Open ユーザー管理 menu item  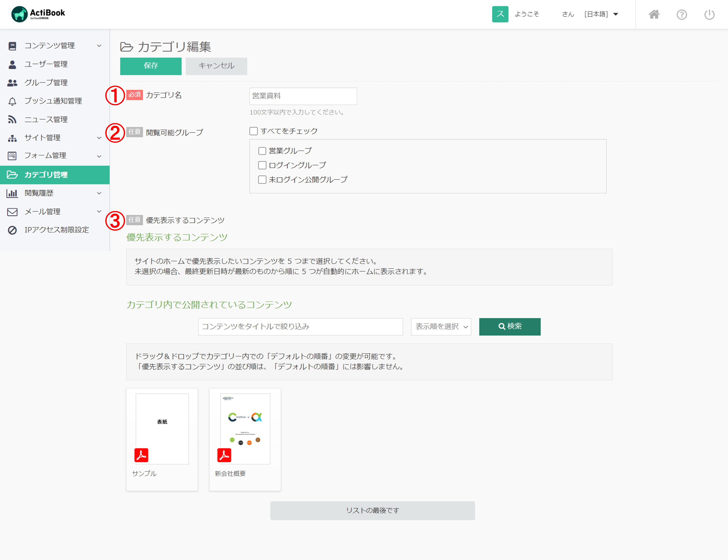coord(55,64)
